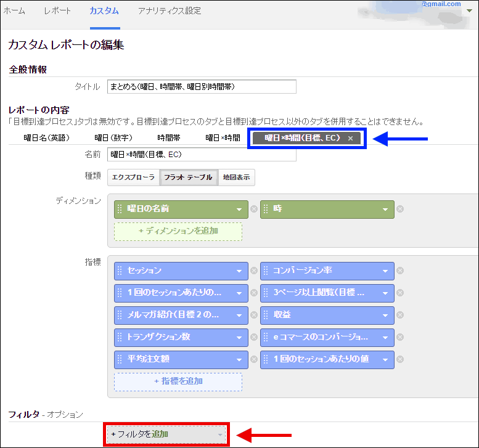Remove the セッション metric with its x icon
The height and width of the screenshot is (448, 479).
(x=253, y=271)
